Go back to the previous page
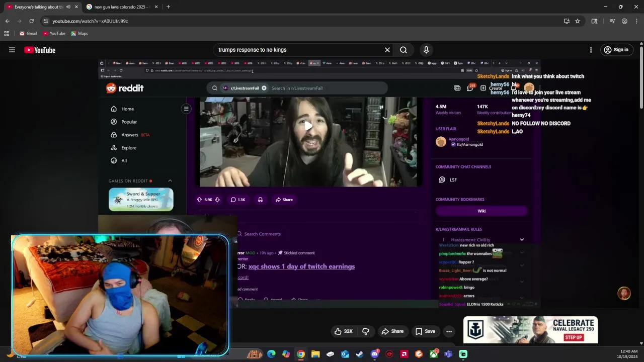The width and height of the screenshot is (644, 362). (x=7, y=21)
